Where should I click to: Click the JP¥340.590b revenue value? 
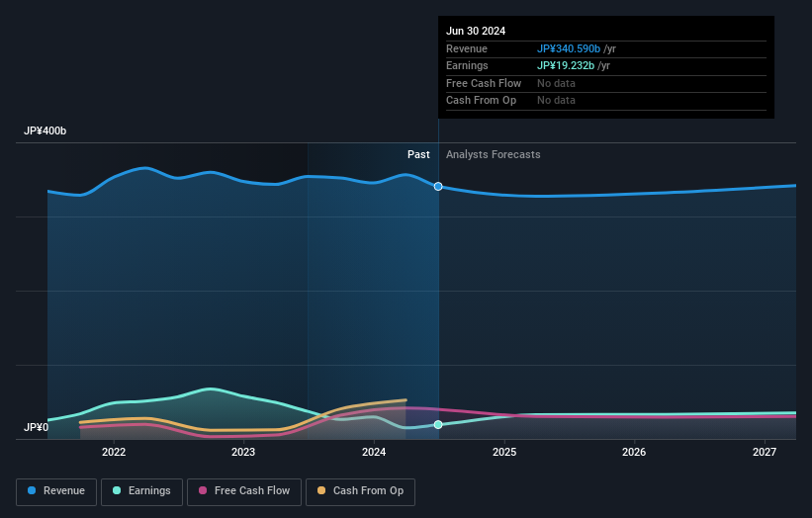(569, 48)
